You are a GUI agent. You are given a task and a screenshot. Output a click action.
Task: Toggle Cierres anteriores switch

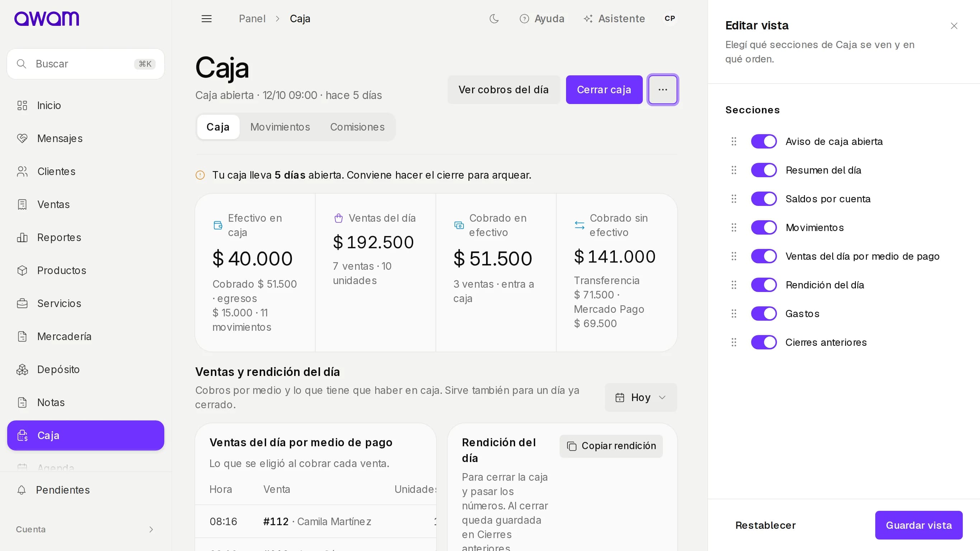764,343
